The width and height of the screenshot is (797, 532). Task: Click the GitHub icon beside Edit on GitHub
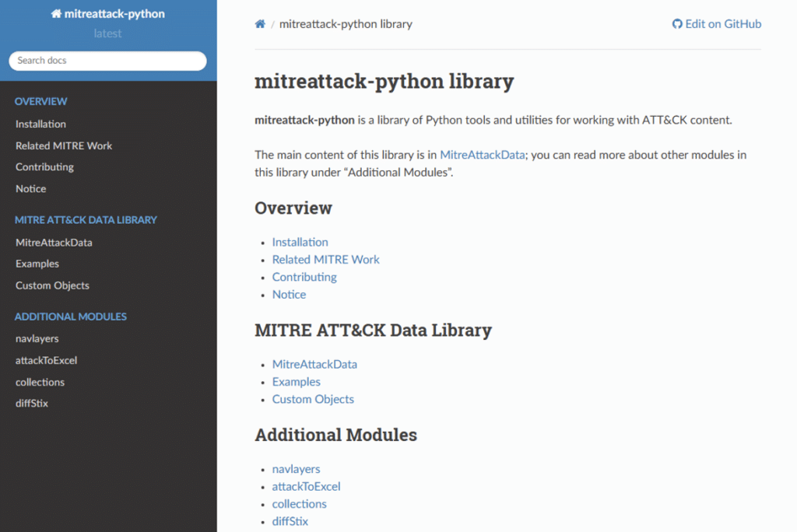[677, 24]
